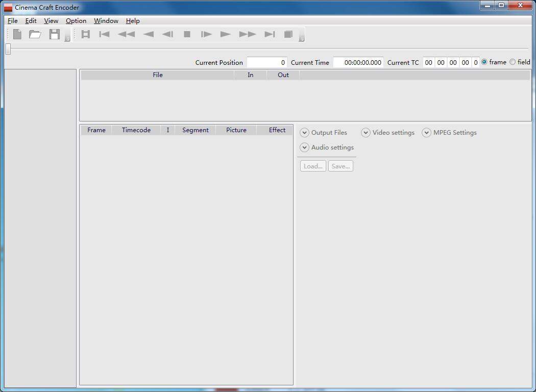The width and height of the screenshot is (536, 392).
Task: Expand the Output Files section
Action: click(304, 132)
